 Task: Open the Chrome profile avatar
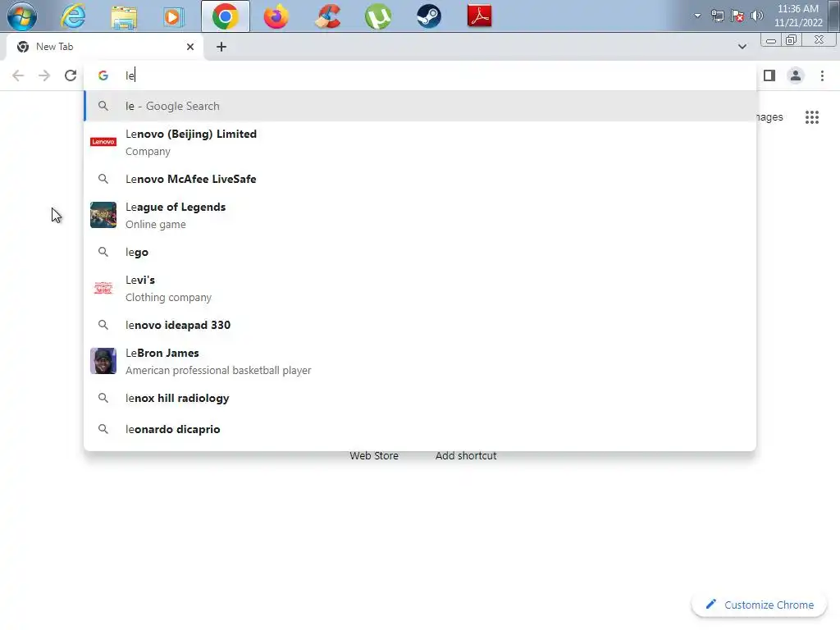pos(796,75)
